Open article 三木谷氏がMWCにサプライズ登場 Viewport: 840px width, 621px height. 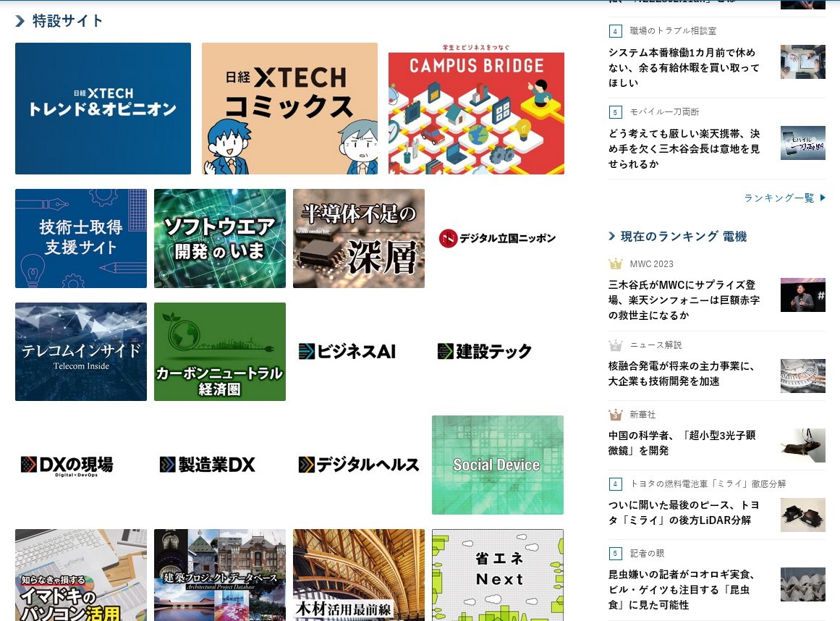click(684, 300)
